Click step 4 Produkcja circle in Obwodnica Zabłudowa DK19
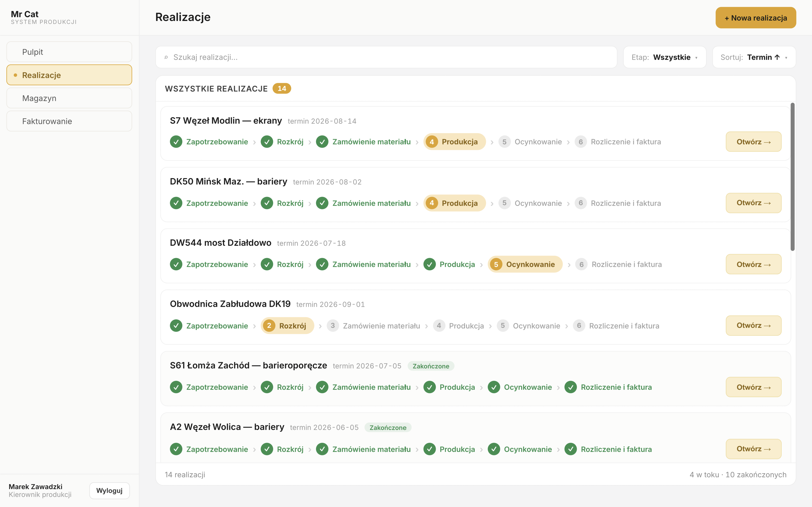812x507 pixels. click(439, 326)
